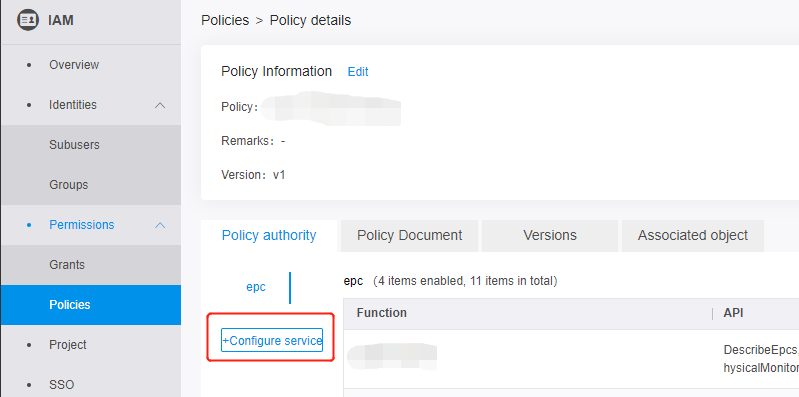Viewport: 799px width, 397px height.
Task: Switch to the Policy authority tab
Action: [x=269, y=235]
